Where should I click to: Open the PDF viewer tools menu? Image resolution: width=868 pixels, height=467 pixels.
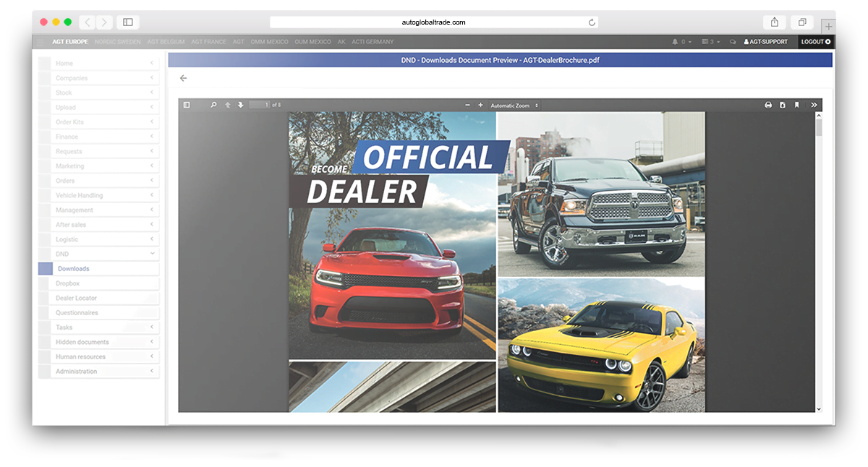coord(814,105)
